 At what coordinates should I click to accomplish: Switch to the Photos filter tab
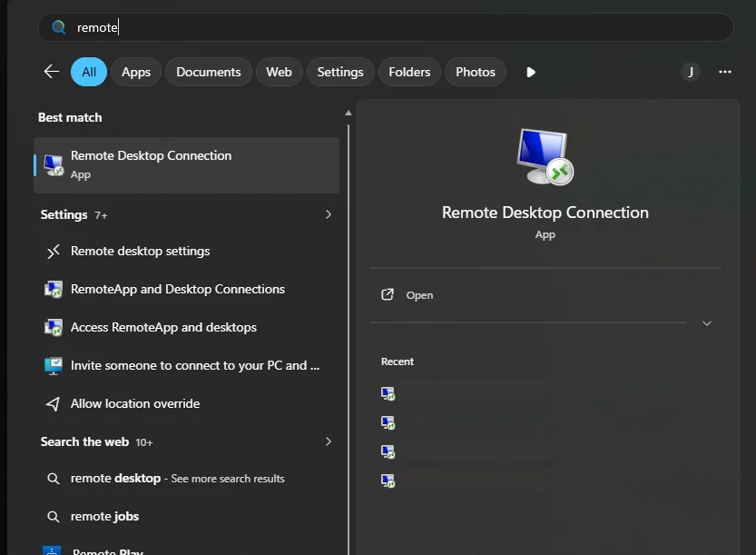(476, 72)
